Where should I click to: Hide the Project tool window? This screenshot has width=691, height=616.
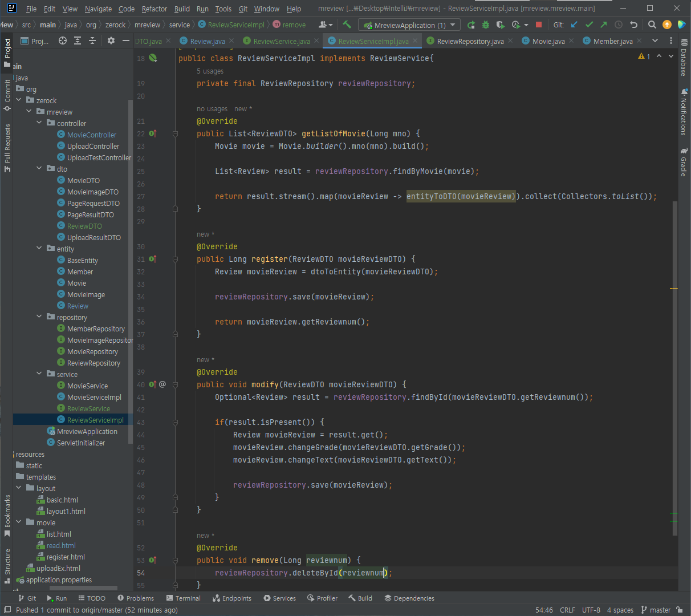[126, 40]
